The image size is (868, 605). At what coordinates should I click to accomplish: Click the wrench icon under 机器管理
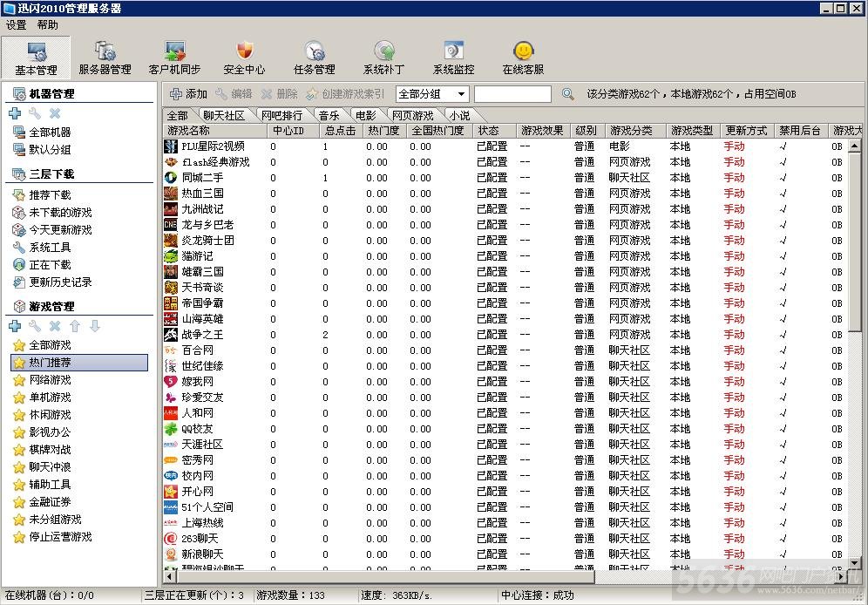[35, 113]
